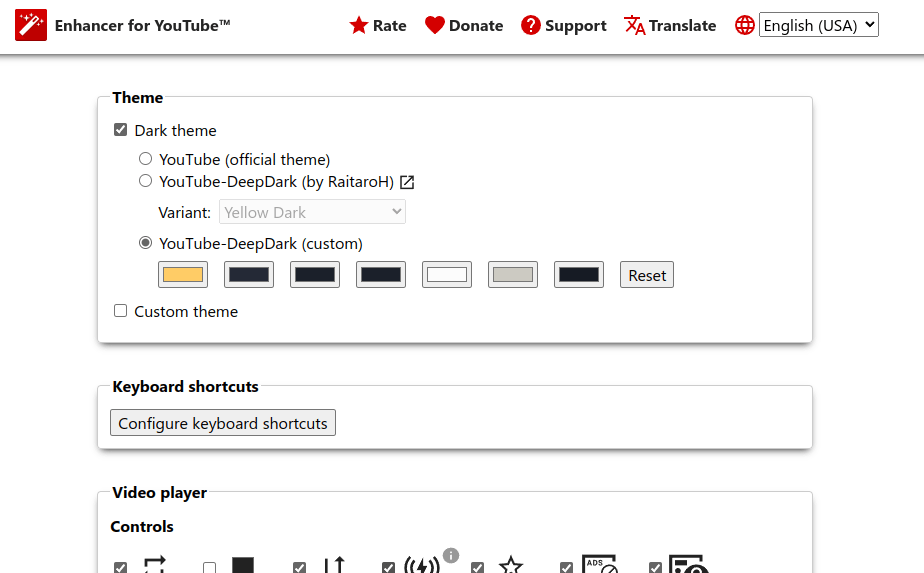The height and width of the screenshot is (573, 924).
Task: Click the white color swatch
Action: [447, 275]
